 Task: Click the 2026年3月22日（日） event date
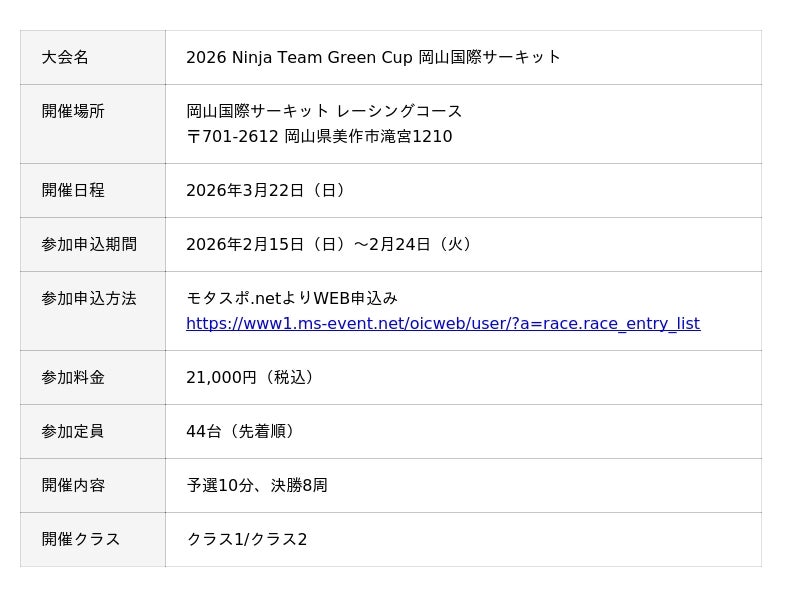tap(268, 190)
